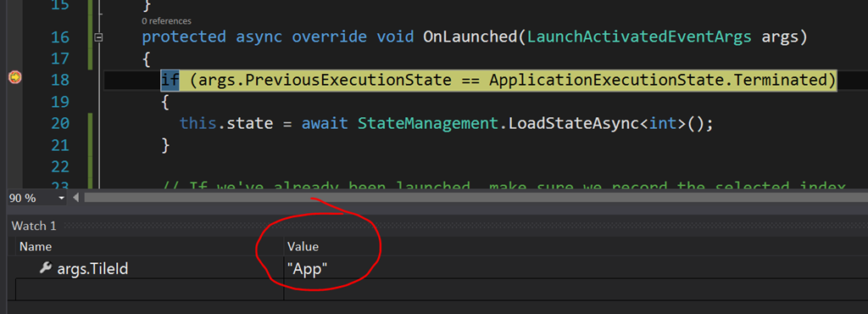
Task: Click the highlighted if keyword on line 18
Action: [x=170, y=80]
